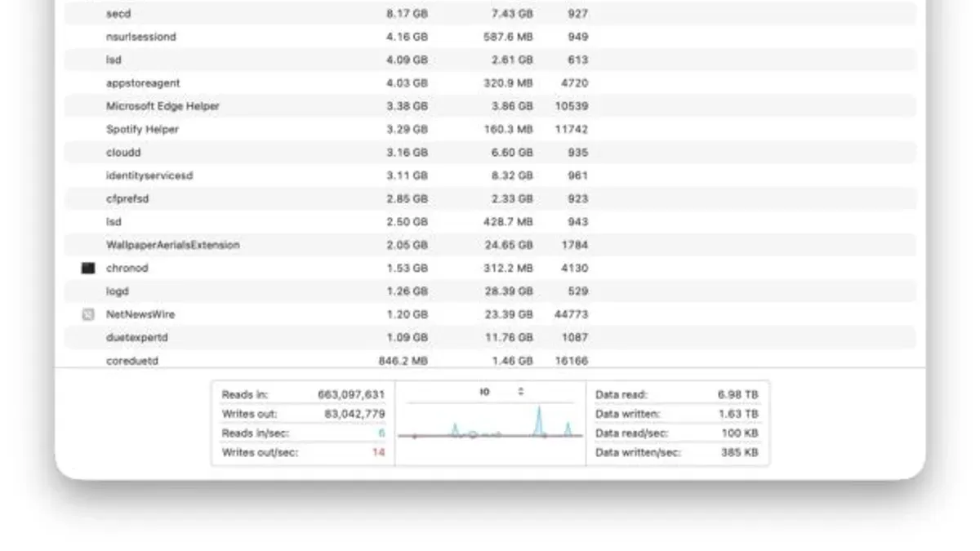This screenshot has height=551, width=980.
Task: Select the lsd process with PID 943
Action: coord(114,222)
